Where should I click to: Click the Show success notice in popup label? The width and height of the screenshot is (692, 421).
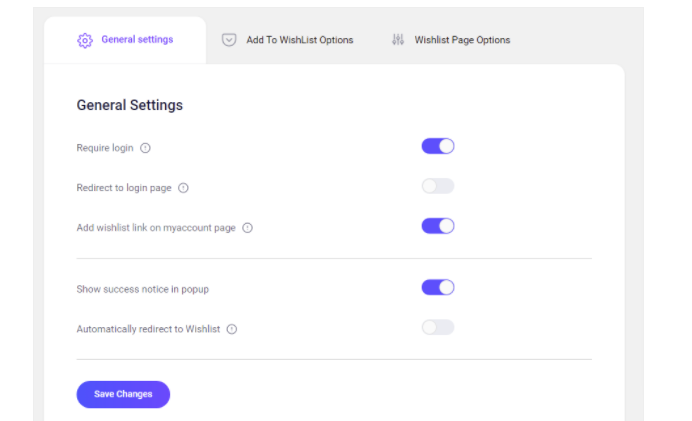[143, 289]
